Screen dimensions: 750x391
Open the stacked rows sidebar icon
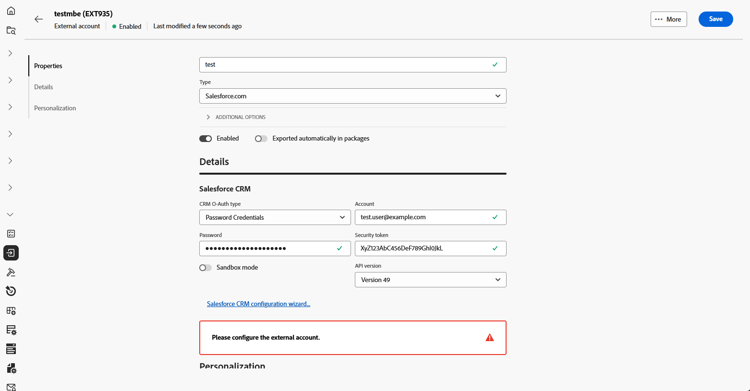[x=11, y=349]
